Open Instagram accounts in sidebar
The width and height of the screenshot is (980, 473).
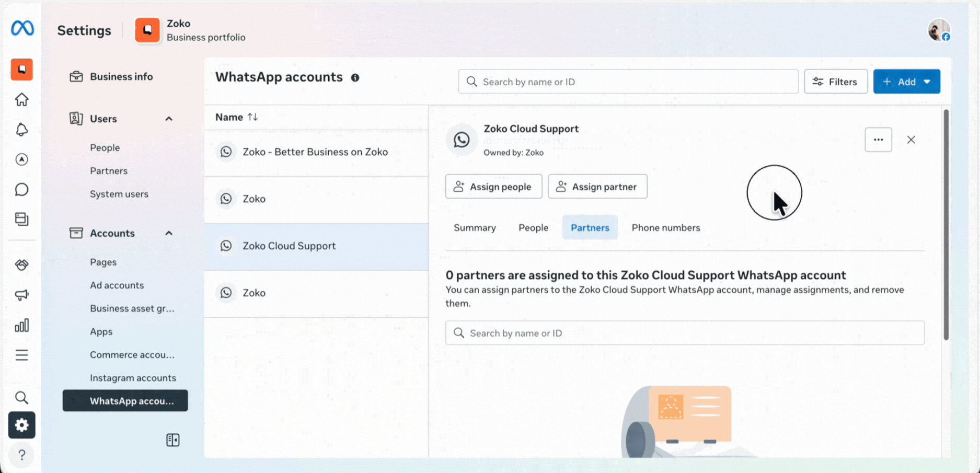133,378
